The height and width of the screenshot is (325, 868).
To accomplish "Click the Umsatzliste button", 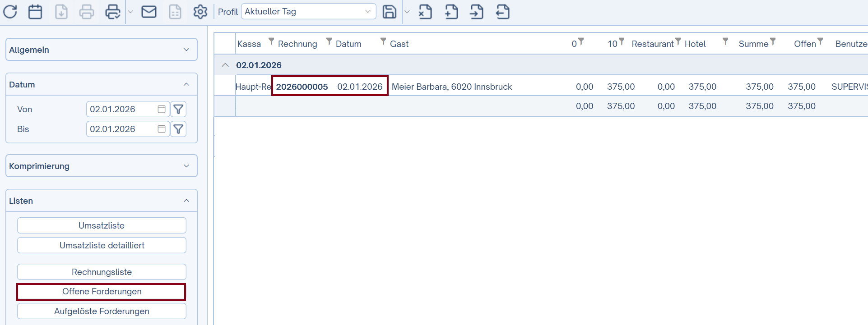I will (x=102, y=225).
